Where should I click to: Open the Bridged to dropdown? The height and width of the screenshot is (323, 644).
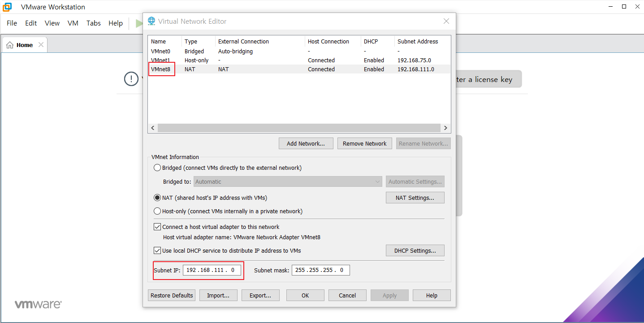288,182
